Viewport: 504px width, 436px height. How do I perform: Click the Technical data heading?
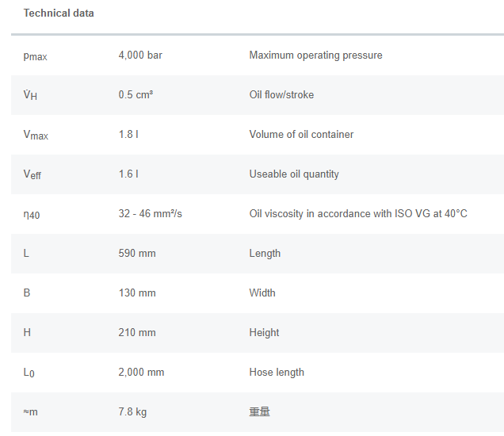[x=59, y=13]
